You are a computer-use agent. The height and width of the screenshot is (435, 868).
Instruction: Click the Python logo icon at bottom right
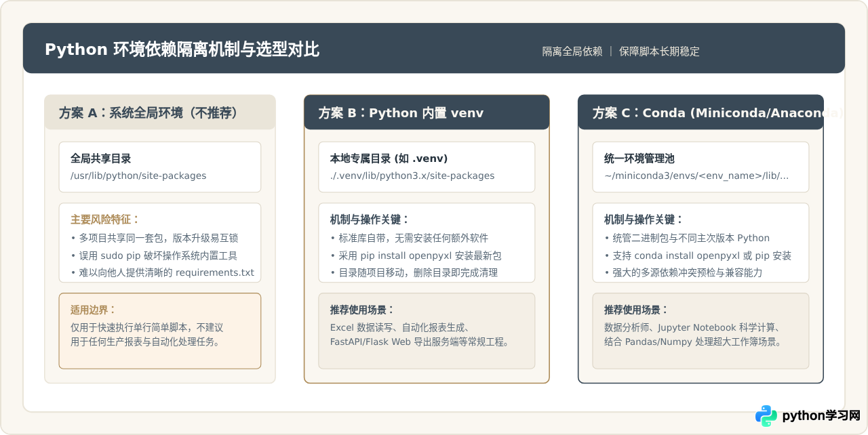coord(766,415)
